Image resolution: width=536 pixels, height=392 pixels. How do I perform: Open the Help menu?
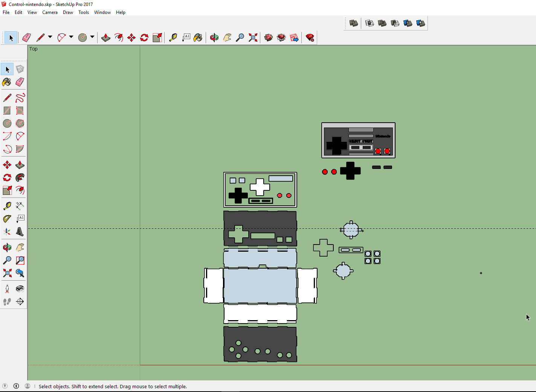(121, 12)
